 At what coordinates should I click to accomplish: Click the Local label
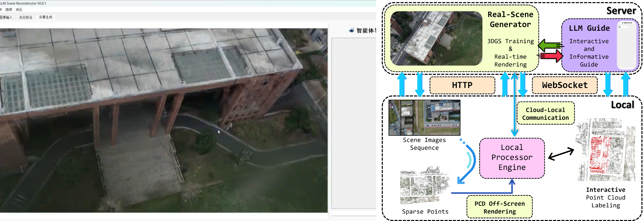(622, 105)
